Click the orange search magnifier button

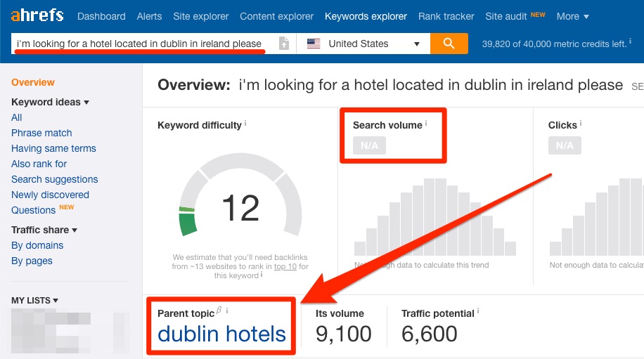[x=449, y=44]
